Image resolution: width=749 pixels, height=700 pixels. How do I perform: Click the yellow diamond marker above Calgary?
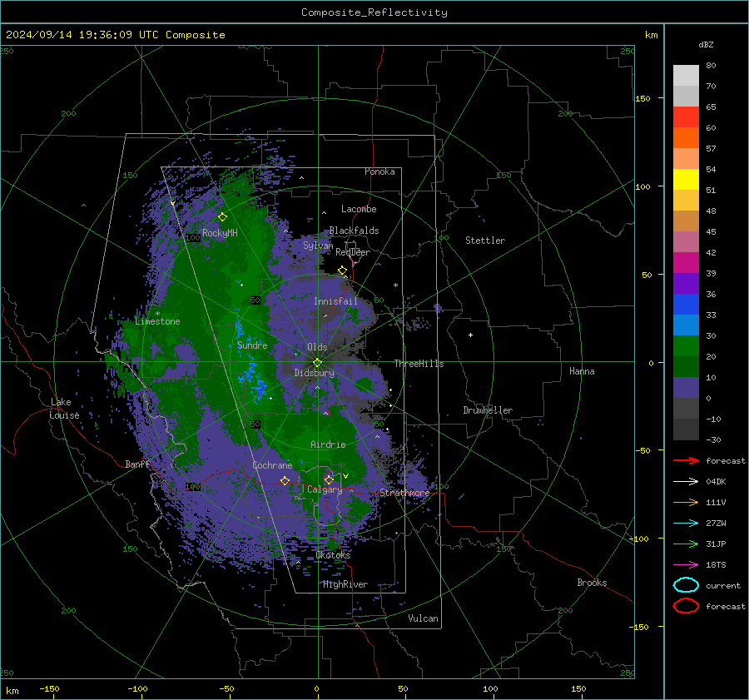[329, 479]
